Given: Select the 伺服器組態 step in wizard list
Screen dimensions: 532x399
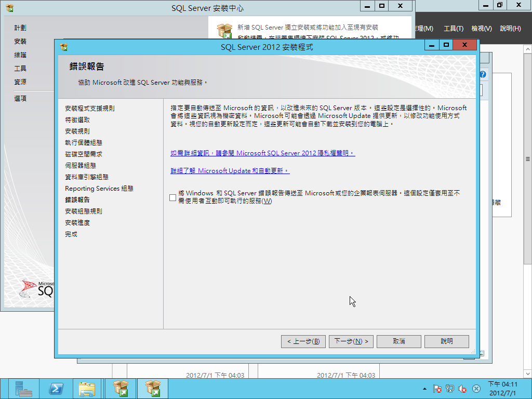Looking at the screenshot, I should coord(81,165).
